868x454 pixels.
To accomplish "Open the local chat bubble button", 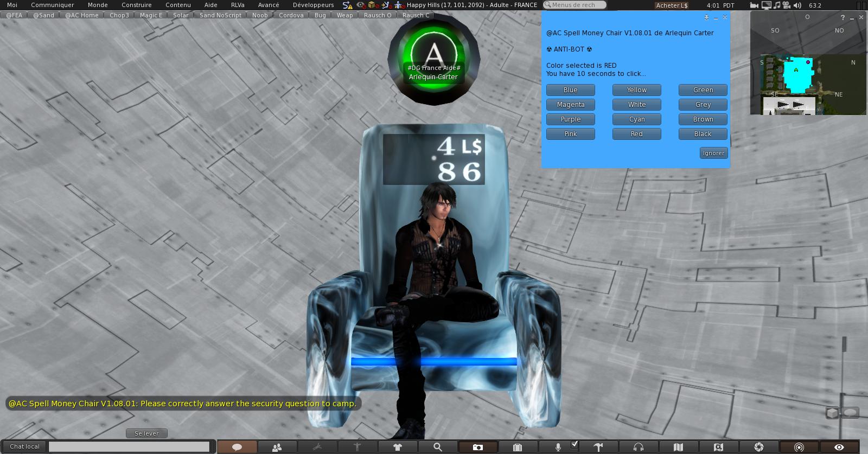I will [x=237, y=447].
